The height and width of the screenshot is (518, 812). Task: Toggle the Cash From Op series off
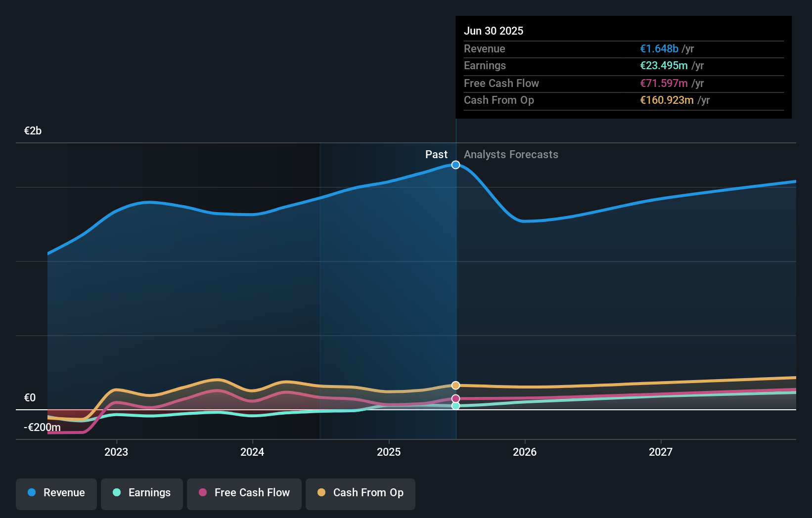click(x=361, y=494)
